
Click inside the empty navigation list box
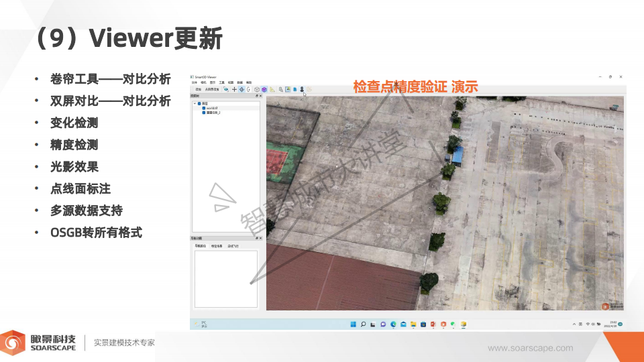[x=226, y=279]
